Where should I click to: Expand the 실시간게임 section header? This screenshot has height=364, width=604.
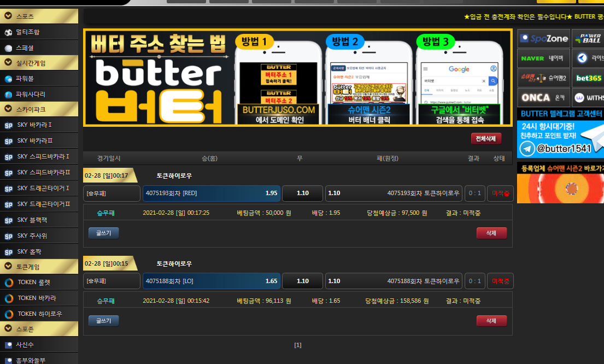coord(39,63)
